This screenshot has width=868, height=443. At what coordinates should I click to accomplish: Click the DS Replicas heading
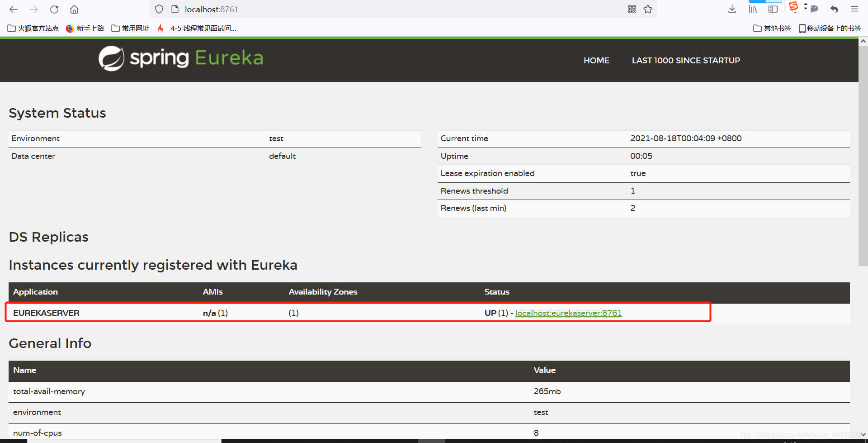pyautogui.click(x=49, y=237)
